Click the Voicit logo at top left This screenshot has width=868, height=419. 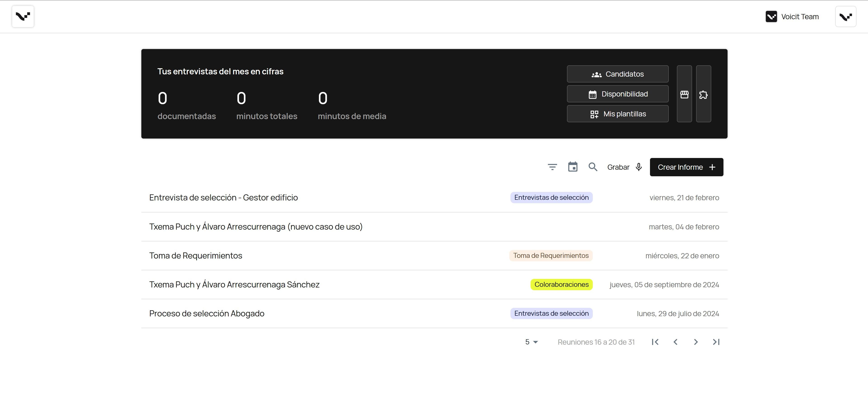(x=23, y=16)
